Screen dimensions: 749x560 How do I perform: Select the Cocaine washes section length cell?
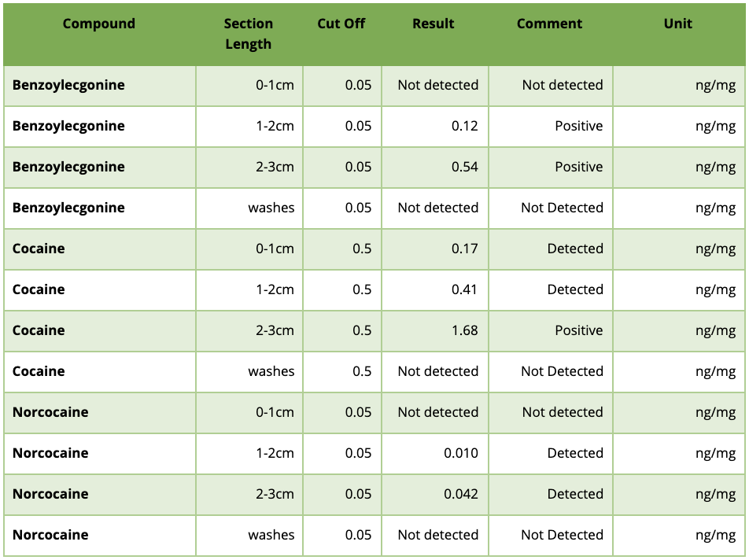pyautogui.click(x=271, y=371)
